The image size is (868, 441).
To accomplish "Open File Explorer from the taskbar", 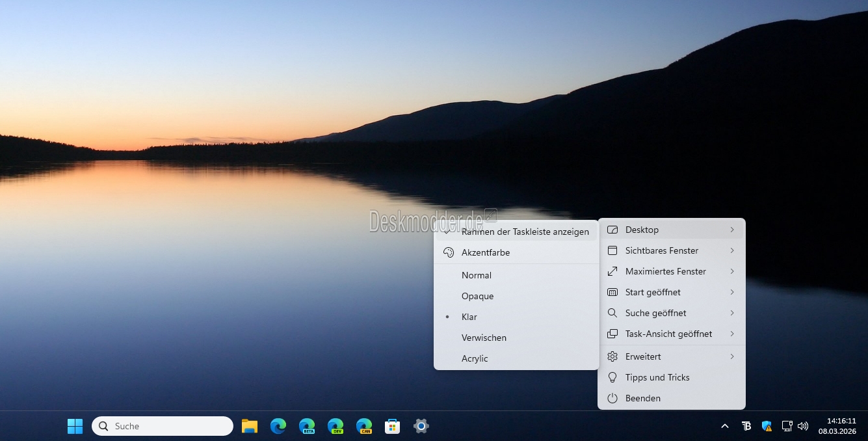I will point(250,426).
